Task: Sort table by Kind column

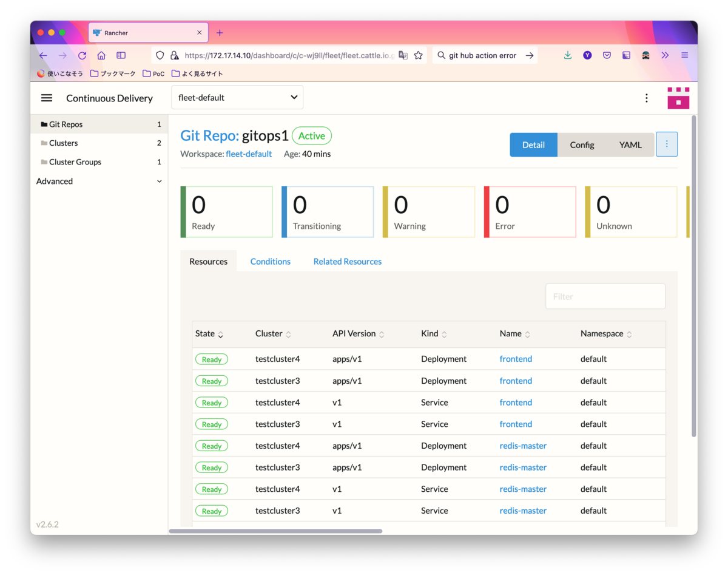Action: pos(434,334)
